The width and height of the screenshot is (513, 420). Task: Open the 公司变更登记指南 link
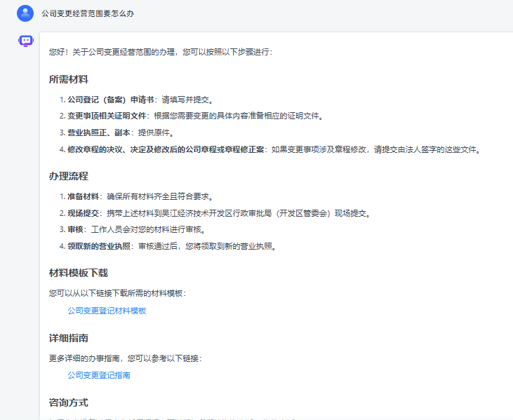99,375
